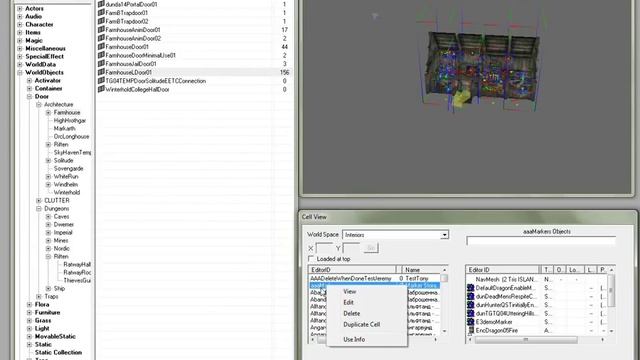Click the door icon beside WinterholdCollegeHallDoor
This screenshot has height=360, width=640.
tap(101, 89)
